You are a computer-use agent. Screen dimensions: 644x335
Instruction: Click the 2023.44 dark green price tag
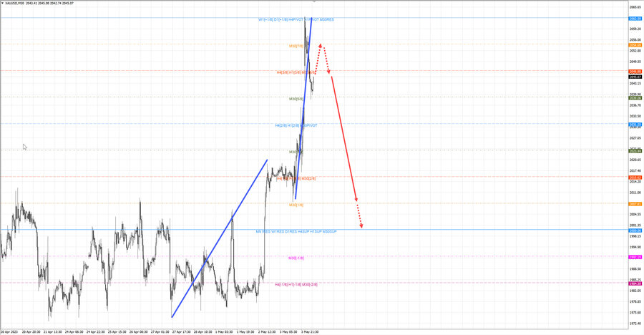[635, 151]
